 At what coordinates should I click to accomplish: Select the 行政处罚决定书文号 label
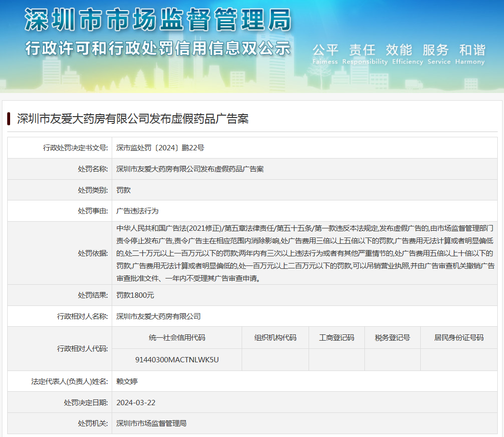pos(76,148)
